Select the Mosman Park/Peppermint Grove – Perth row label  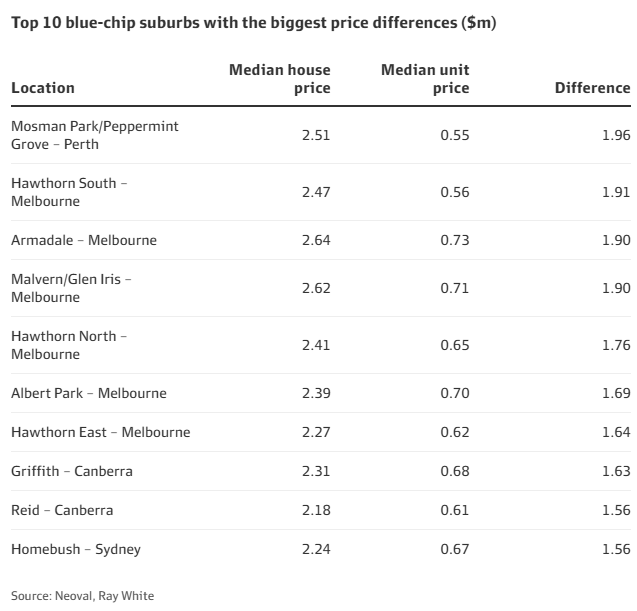pyautogui.click(x=95, y=135)
